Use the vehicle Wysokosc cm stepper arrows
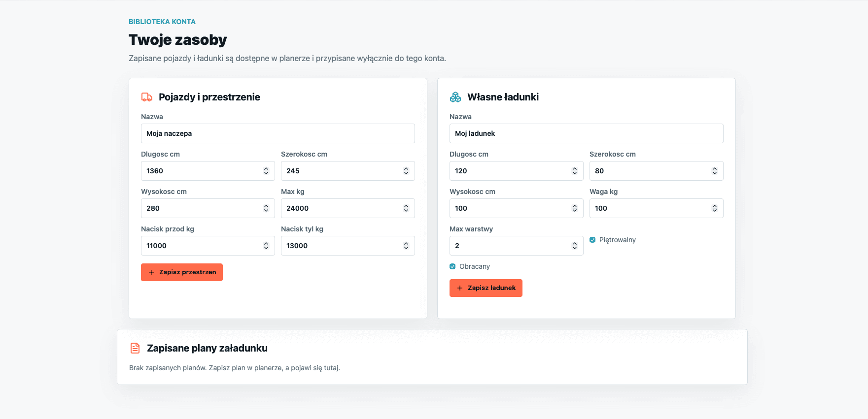Viewport: 868px width, 419px height. (x=266, y=208)
